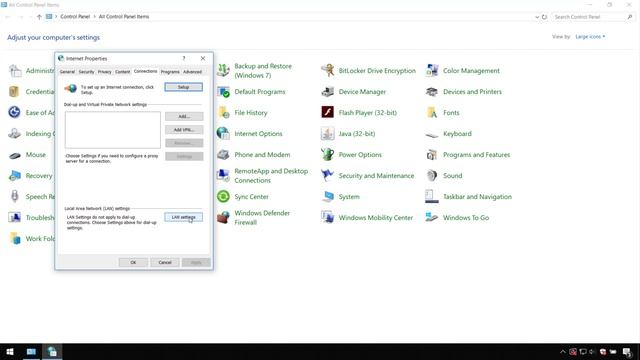Open the Security and Maintenance flag icon

pyautogui.click(x=327, y=176)
